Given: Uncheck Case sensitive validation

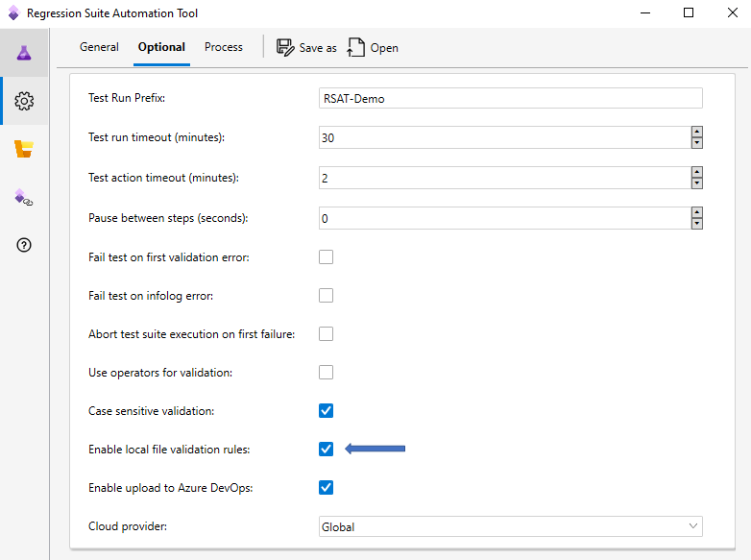Looking at the screenshot, I should tap(327, 410).
